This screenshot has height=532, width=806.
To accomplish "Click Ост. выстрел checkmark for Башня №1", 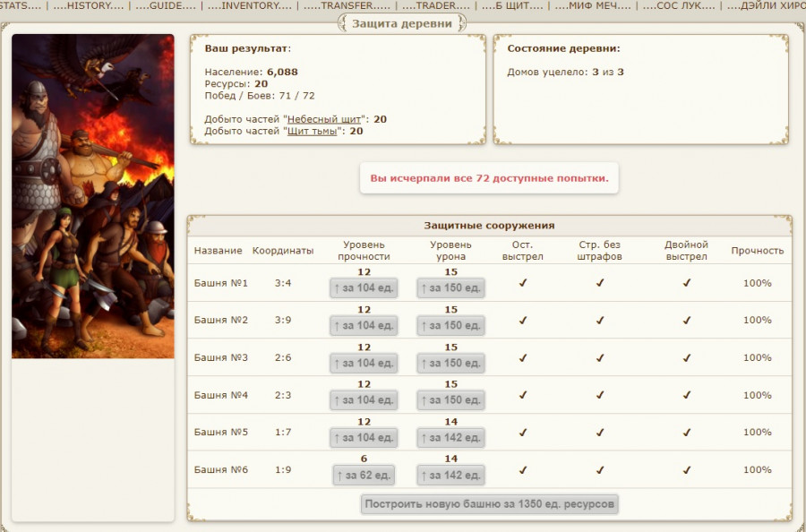I will [x=523, y=283].
